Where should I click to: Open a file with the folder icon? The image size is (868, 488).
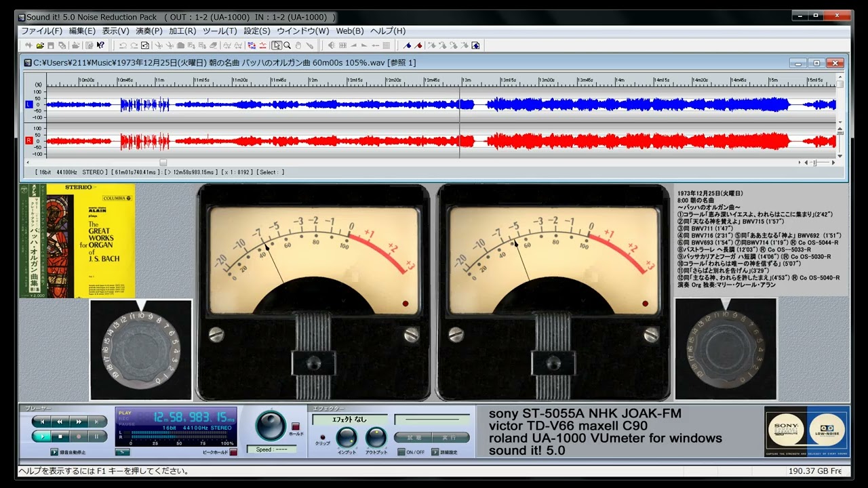[40, 45]
